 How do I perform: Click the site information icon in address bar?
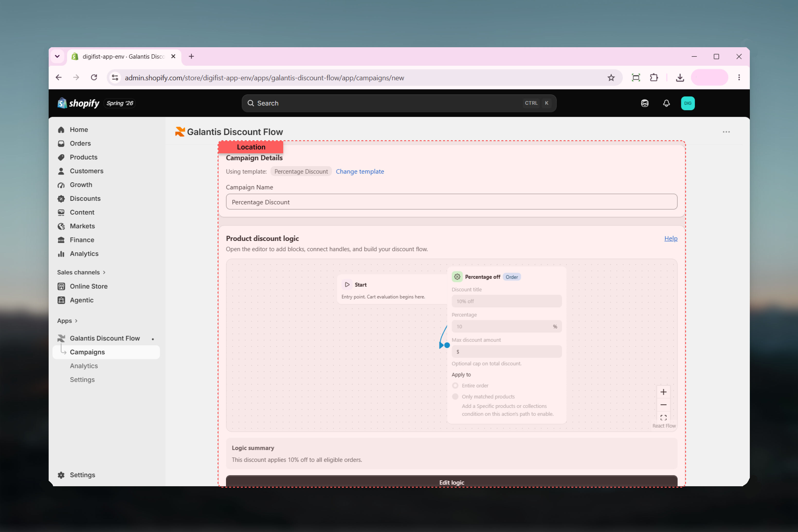[x=115, y=78]
